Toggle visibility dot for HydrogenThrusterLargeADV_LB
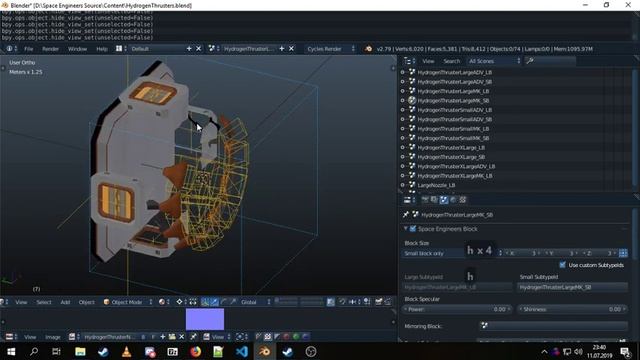The width and height of the screenshot is (640, 360). [402, 72]
